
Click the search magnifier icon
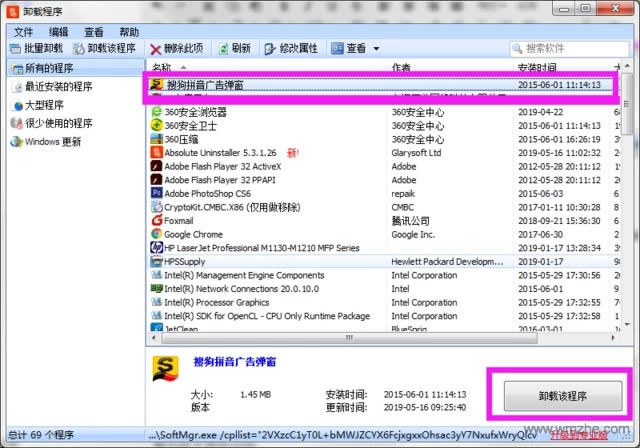coord(517,49)
